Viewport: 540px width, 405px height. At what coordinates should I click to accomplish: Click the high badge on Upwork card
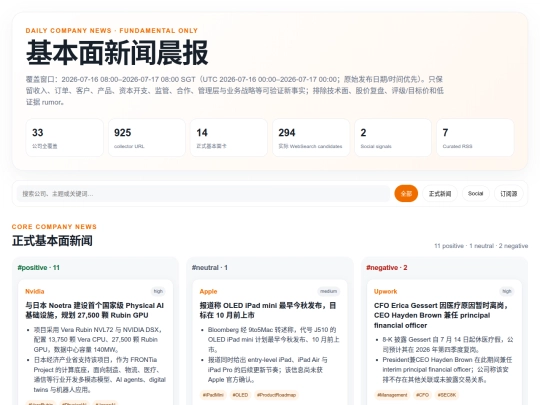tap(507, 291)
